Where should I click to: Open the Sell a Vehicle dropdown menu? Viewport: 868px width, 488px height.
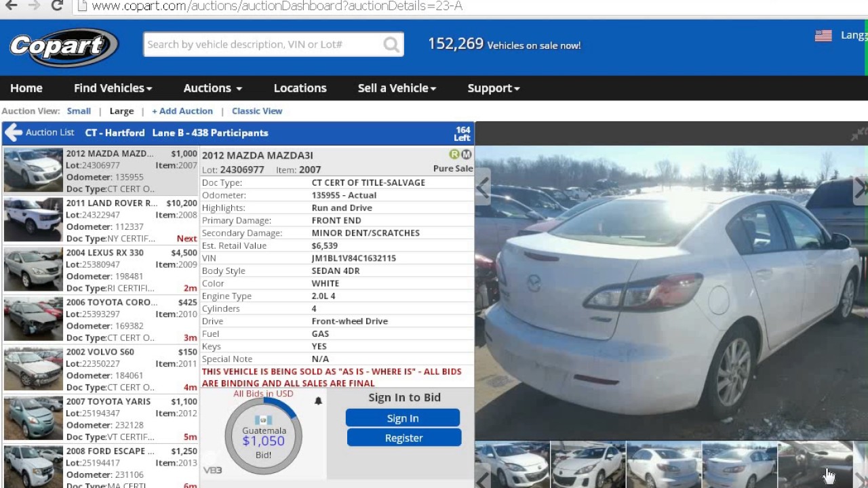[397, 88]
